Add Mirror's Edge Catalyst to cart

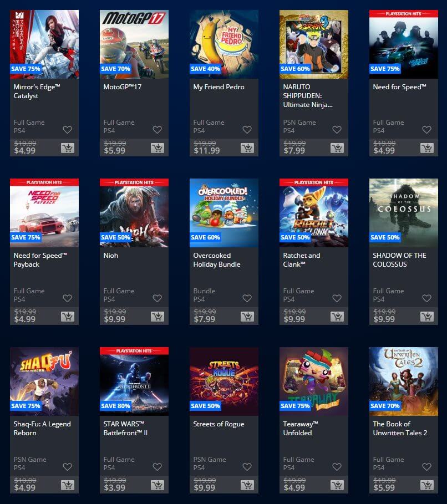[68, 148]
